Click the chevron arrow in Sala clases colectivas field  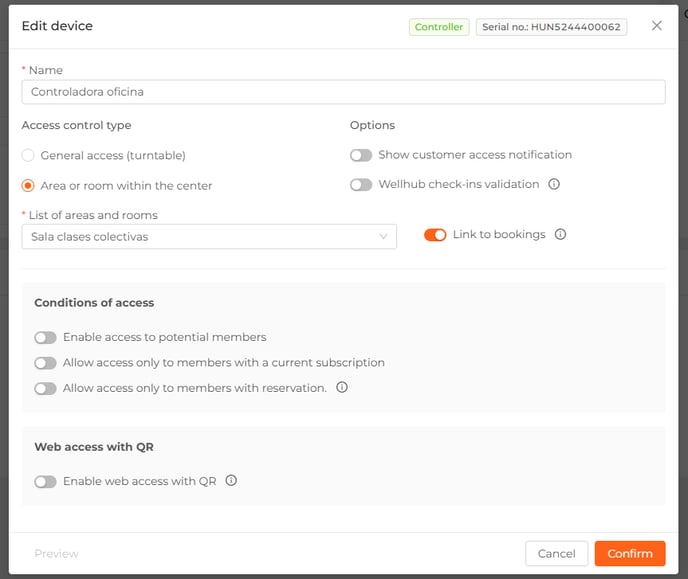point(383,236)
